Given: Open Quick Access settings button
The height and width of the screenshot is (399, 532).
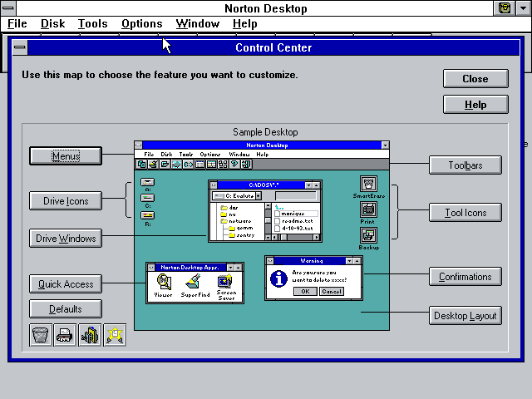Looking at the screenshot, I should point(66,284).
